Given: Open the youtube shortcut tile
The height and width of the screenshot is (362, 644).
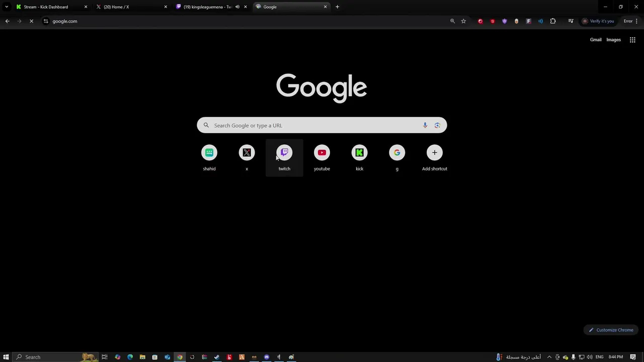Looking at the screenshot, I should (322, 158).
